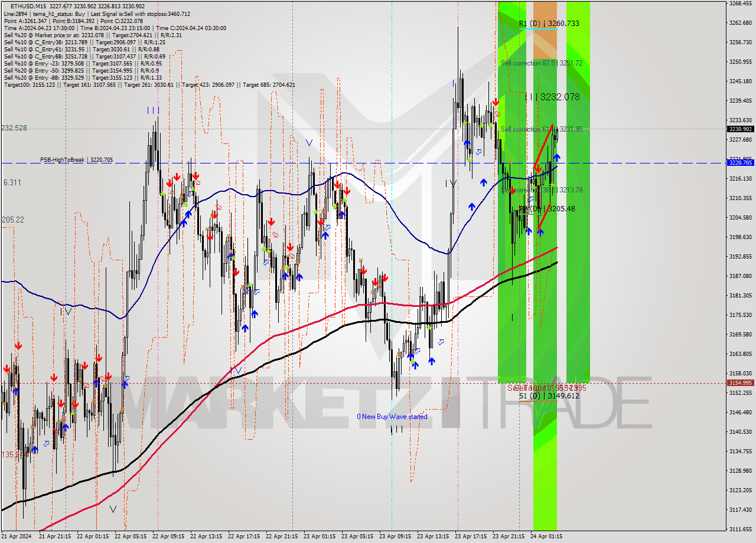Click the PP (D) | 3205.48 pivot label

547,208
